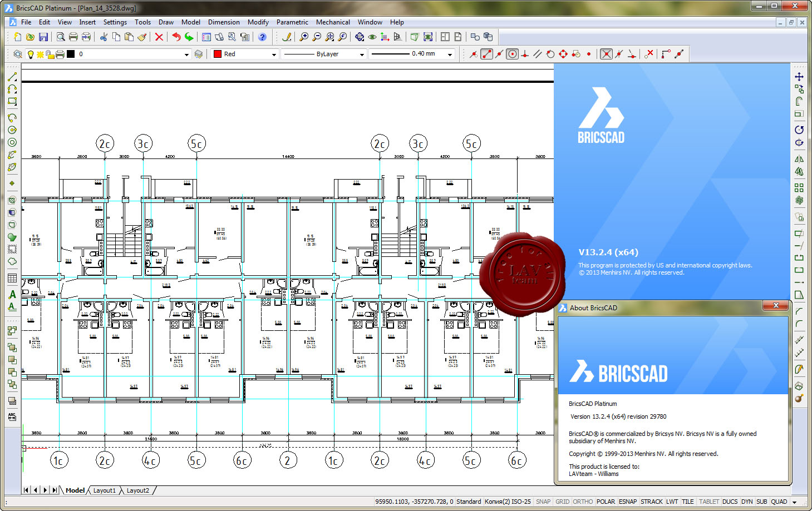
Task: Select the Line draw tool
Action: 12,77
